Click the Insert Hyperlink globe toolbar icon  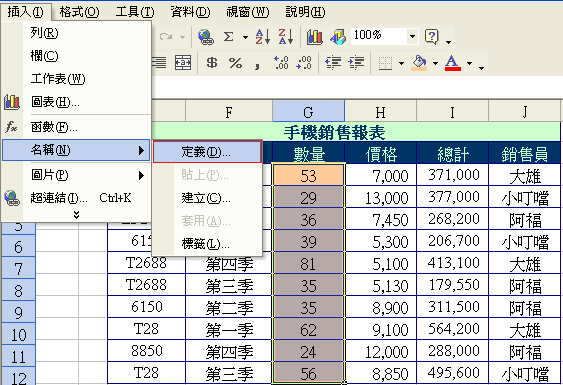coord(206,37)
